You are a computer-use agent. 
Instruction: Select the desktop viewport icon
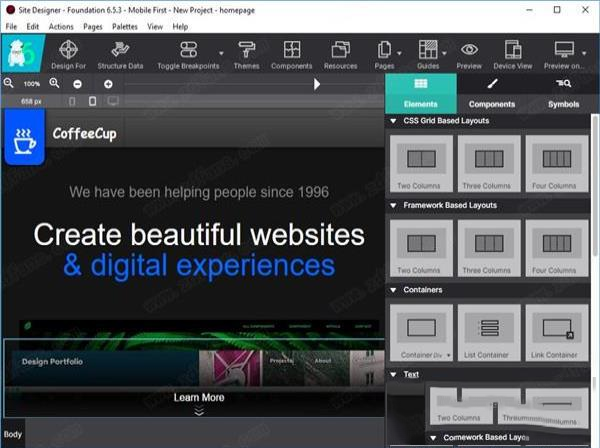[x=113, y=101]
